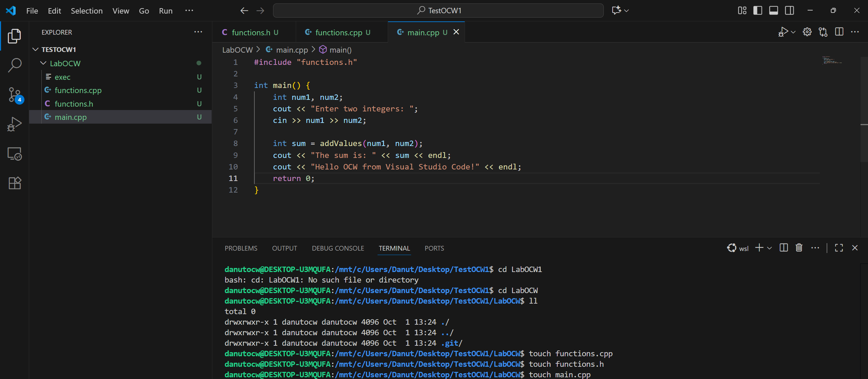Viewport: 868px width, 379px height.
Task: Toggle Secondary Side Bar visibility
Action: point(789,11)
